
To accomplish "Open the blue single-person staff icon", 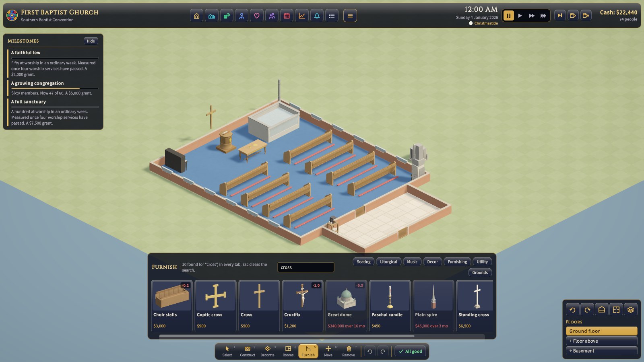I will pos(242,16).
